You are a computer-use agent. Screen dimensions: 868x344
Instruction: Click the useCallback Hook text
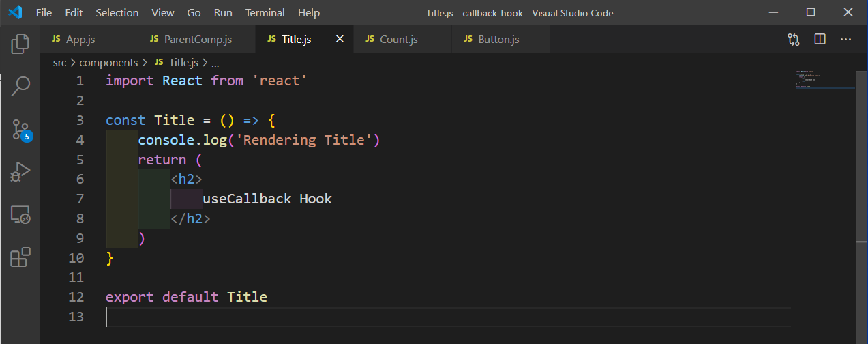[x=267, y=199]
